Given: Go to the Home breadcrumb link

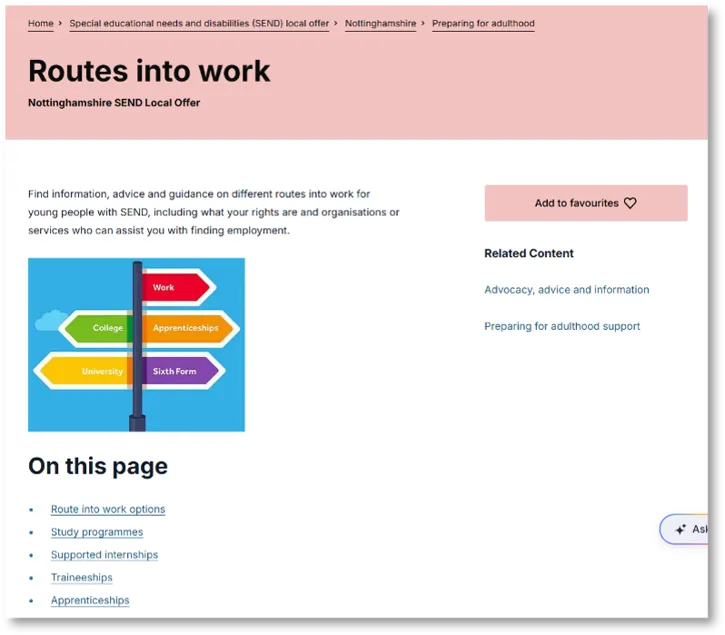Looking at the screenshot, I should pos(41,23).
